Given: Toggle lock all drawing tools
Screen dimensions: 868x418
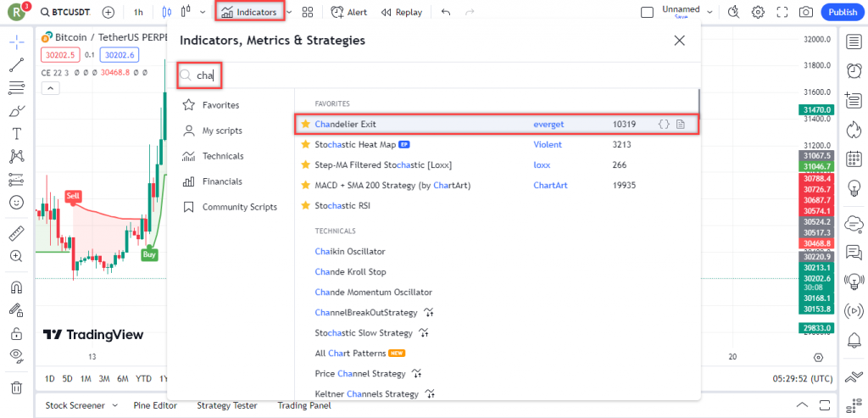Looking at the screenshot, I should 17,333.
